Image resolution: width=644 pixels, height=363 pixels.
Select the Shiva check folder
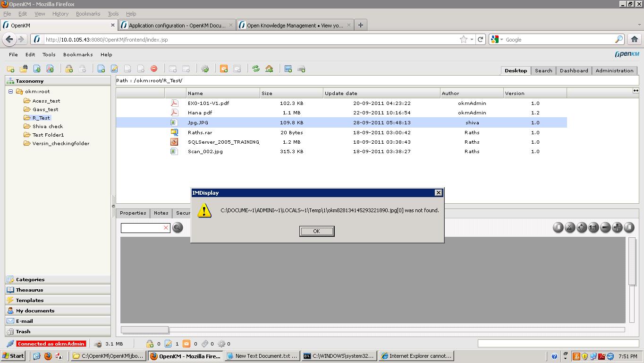[48, 127]
